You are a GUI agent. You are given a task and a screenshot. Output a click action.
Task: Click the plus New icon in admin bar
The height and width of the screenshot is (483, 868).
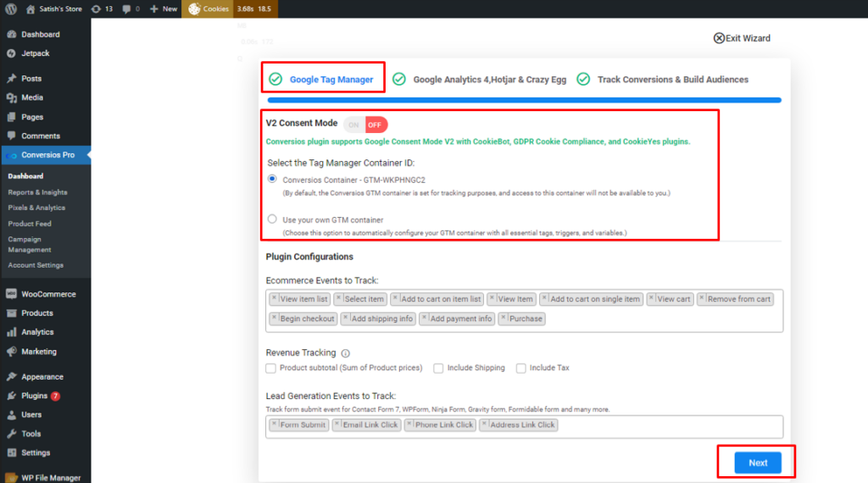pos(154,8)
